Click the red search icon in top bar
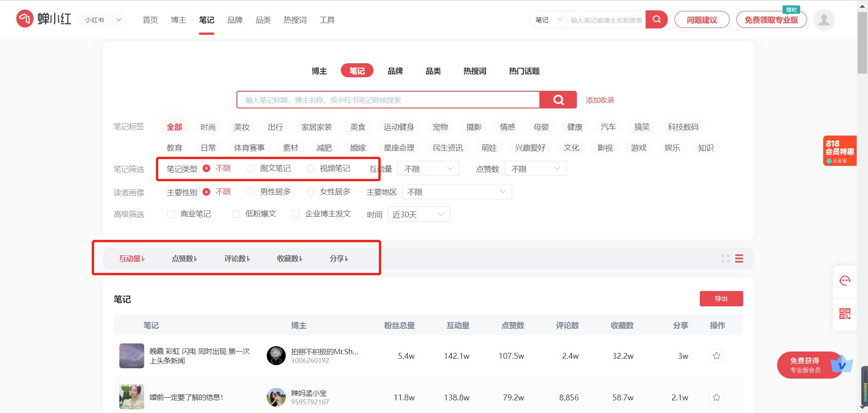 pos(656,19)
